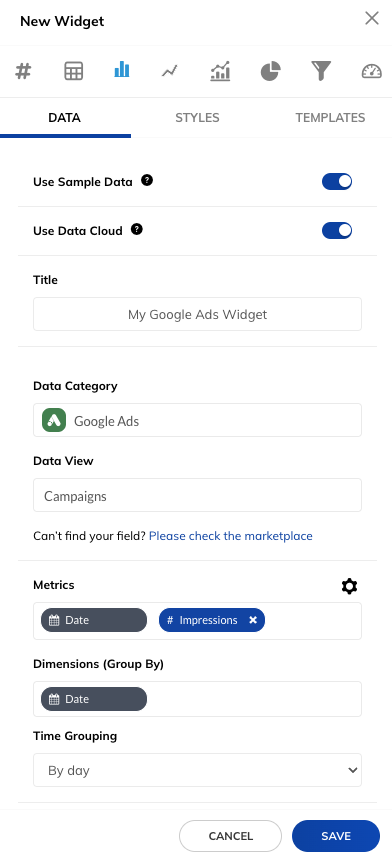
Task: Pick the gauge widget icon
Action: 372,71
